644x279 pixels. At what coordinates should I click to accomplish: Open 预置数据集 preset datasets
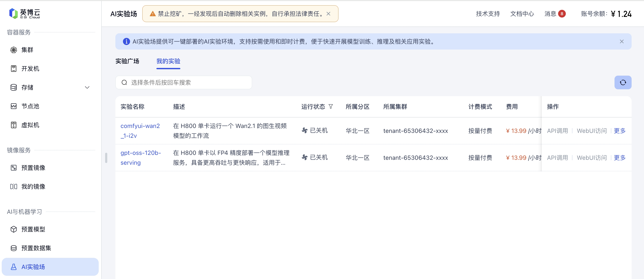point(36,248)
